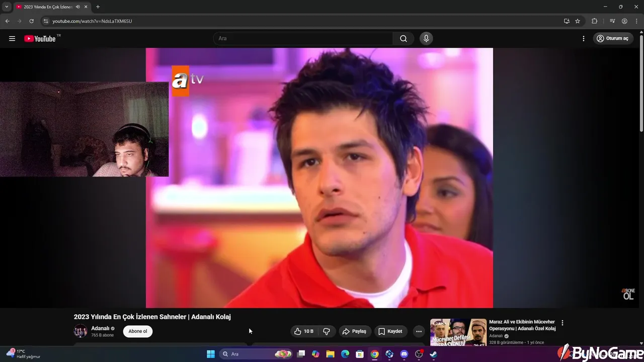Viewport: 644px width, 362px height.
Task: Click the page scrollbar up arrow
Action: click(641, 32)
